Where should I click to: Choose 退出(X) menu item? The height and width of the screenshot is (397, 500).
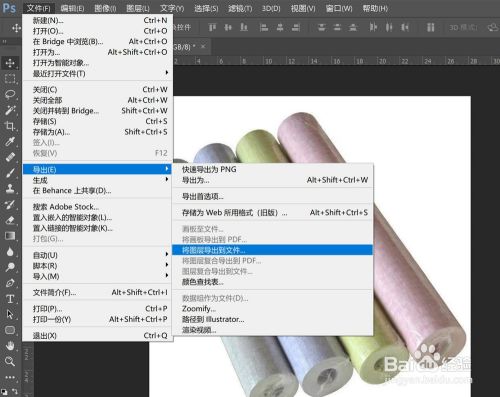click(98, 335)
